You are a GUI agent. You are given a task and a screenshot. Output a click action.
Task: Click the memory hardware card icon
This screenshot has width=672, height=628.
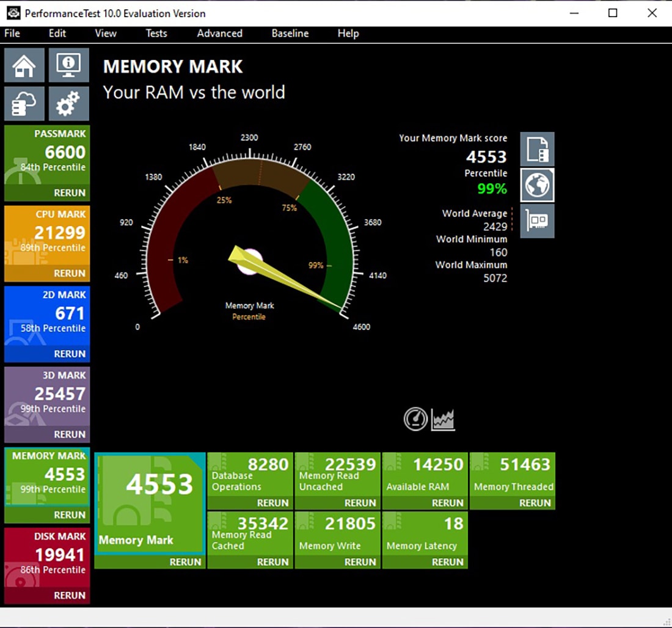coord(538,221)
